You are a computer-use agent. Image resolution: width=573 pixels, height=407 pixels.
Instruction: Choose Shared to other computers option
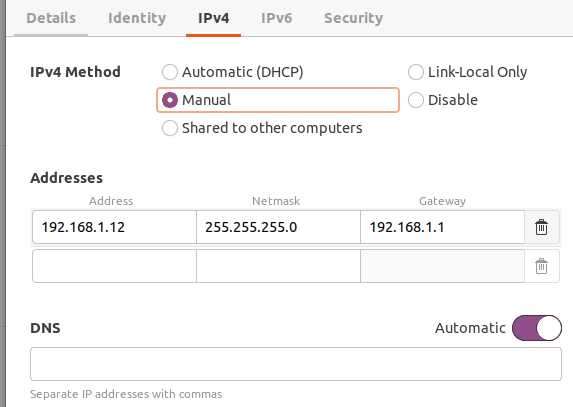(262, 128)
